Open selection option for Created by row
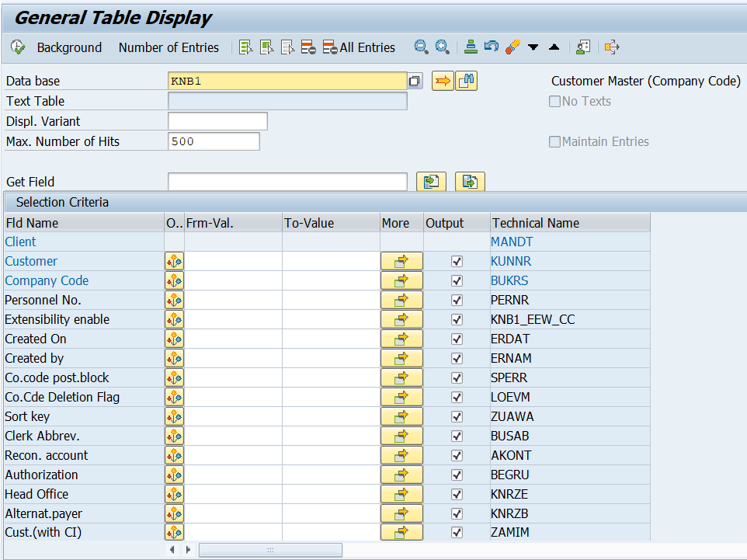Viewport: 747px width, 560px height. (x=175, y=358)
